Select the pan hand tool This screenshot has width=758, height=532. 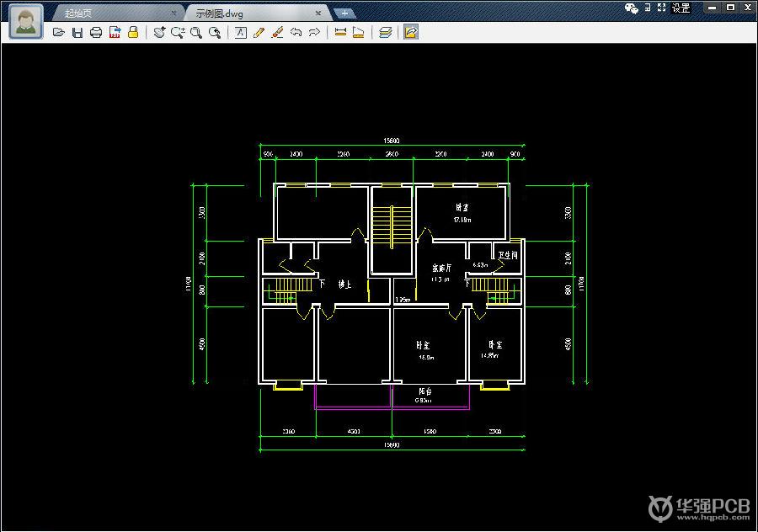coord(159,33)
